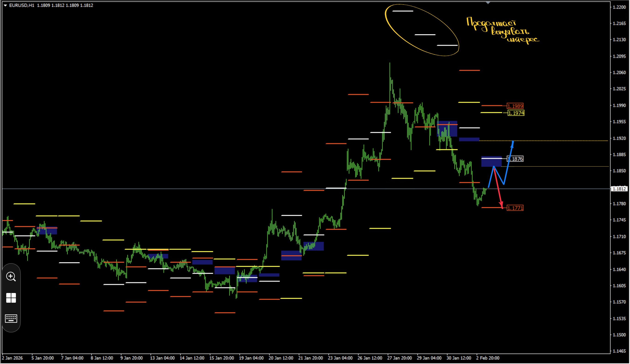Select the 1.1974 yellow price label
The image size is (630, 364).
516,113
